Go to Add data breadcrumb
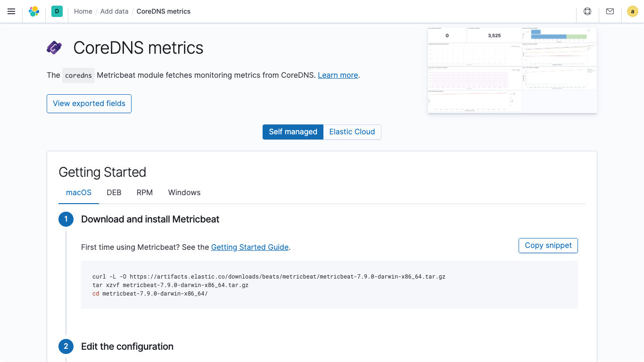The width and height of the screenshot is (644, 362). pos(114,11)
